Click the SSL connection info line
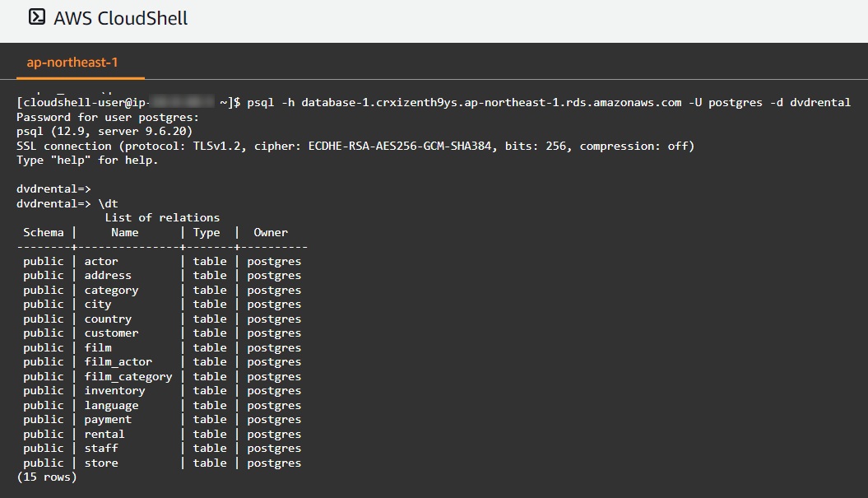This screenshot has width=868, height=498. 355,147
